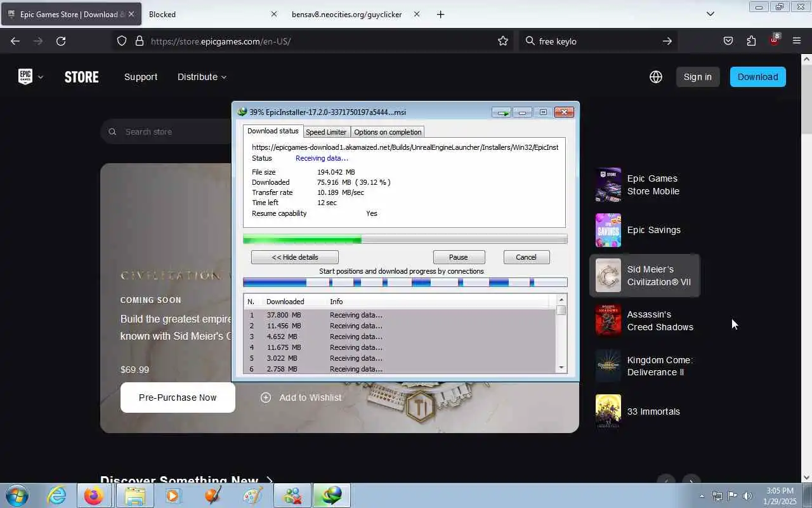Close the Epic Games Store tab
The height and width of the screenshot is (508, 812).
point(131,14)
